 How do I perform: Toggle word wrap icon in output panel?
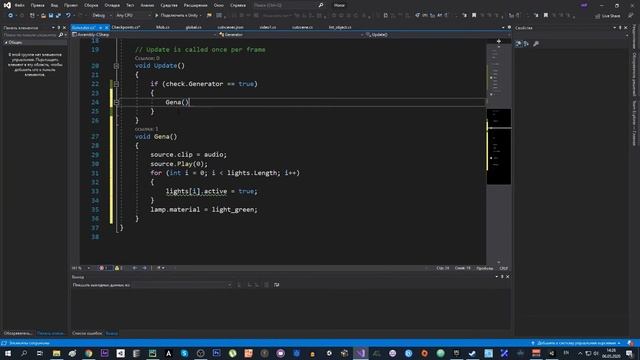click(x=276, y=285)
